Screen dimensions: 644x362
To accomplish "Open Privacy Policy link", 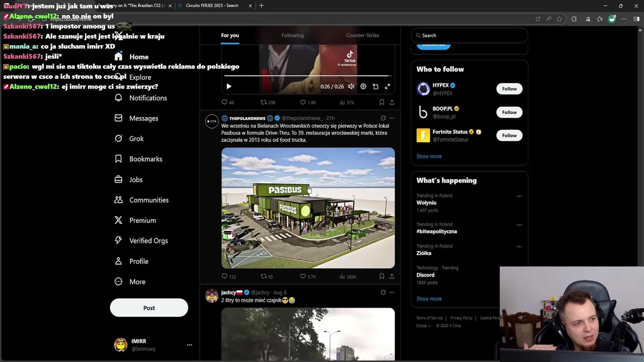I will (461, 318).
